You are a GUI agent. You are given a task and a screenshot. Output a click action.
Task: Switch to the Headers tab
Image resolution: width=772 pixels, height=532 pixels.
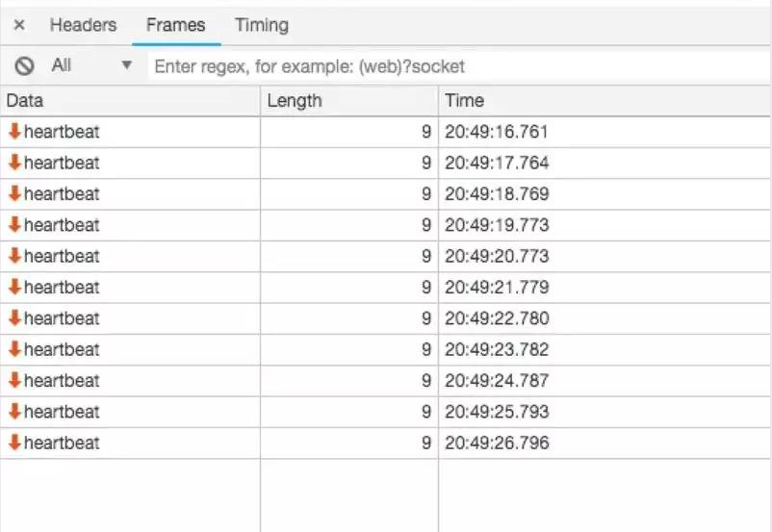click(83, 26)
